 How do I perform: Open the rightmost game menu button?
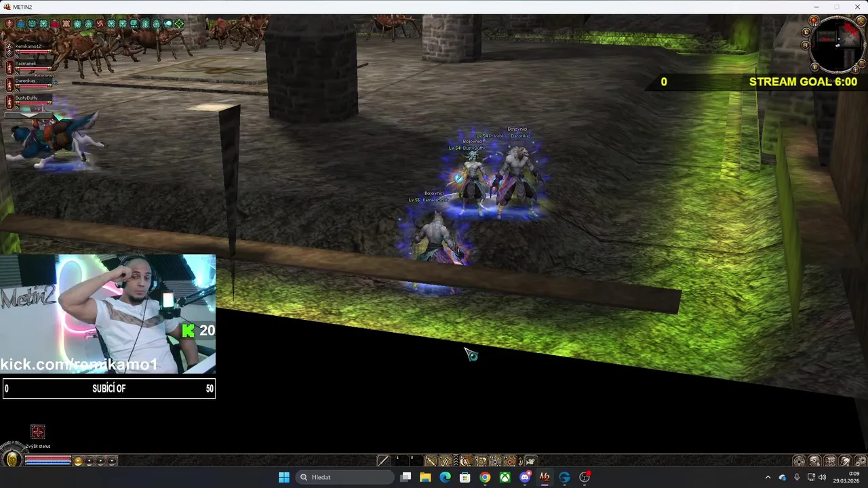[x=860, y=461]
